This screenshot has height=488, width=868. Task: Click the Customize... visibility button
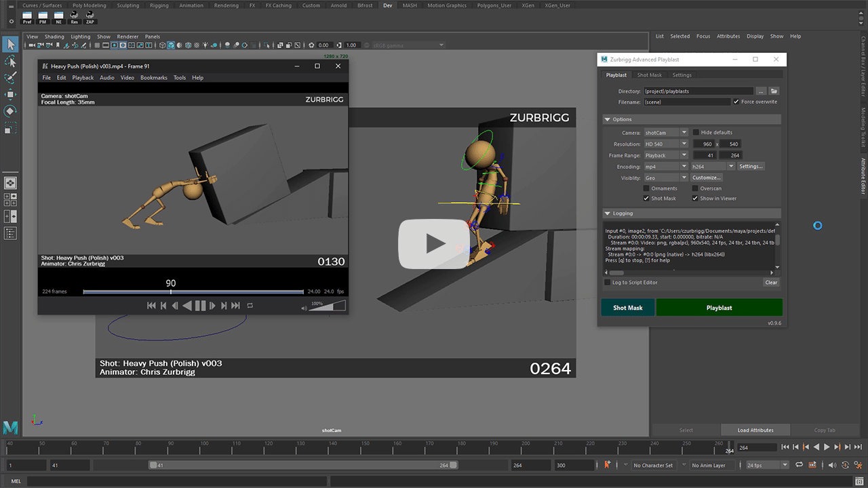pos(706,178)
